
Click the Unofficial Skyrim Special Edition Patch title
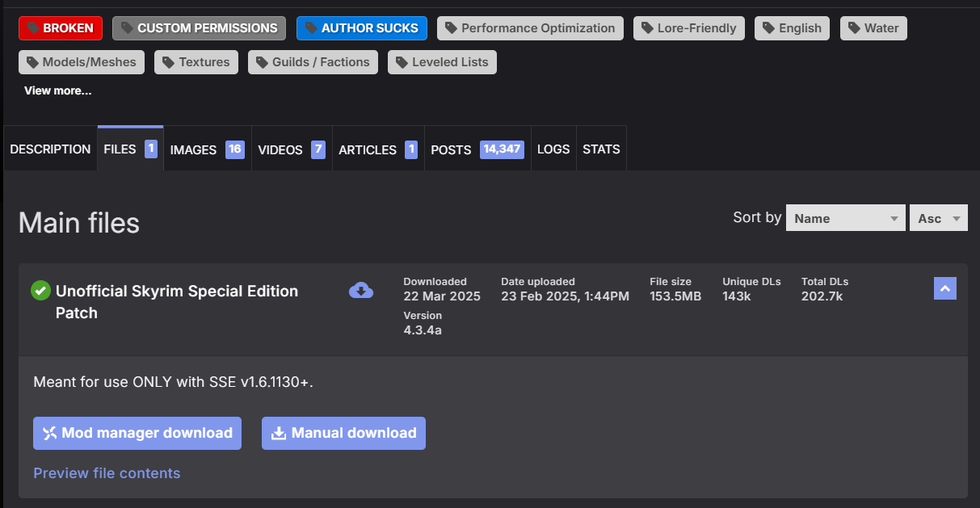click(177, 302)
